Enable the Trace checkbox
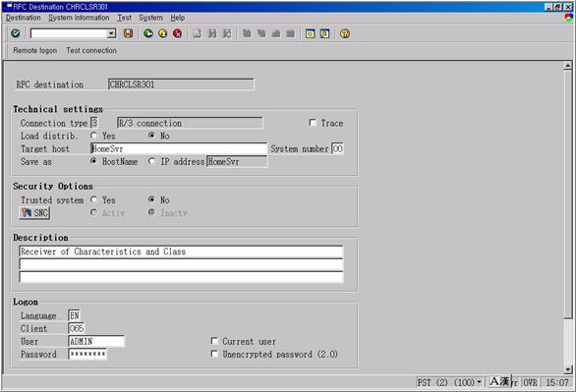The image size is (576, 392). 313,123
